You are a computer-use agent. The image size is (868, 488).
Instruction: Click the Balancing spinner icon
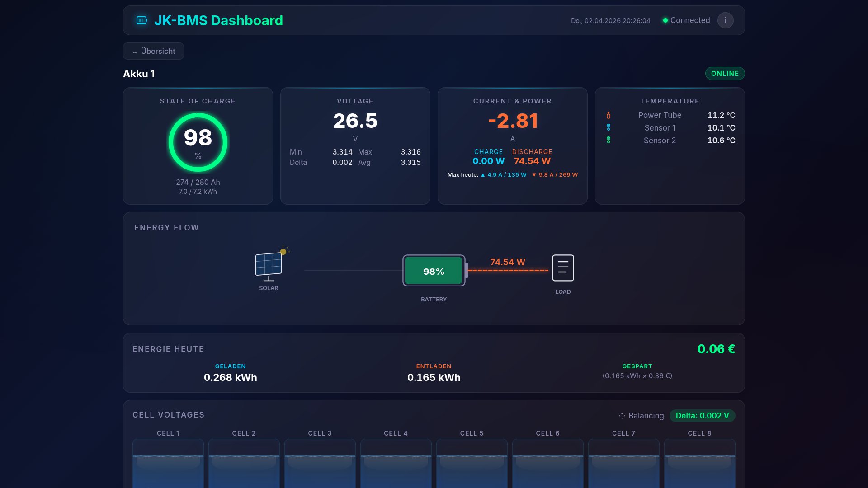(622, 415)
